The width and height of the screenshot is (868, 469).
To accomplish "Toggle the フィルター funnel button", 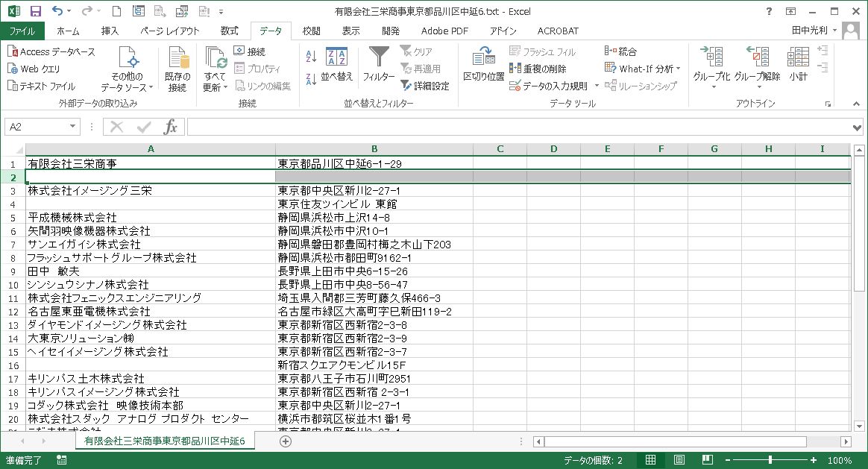I will coord(379,64).
